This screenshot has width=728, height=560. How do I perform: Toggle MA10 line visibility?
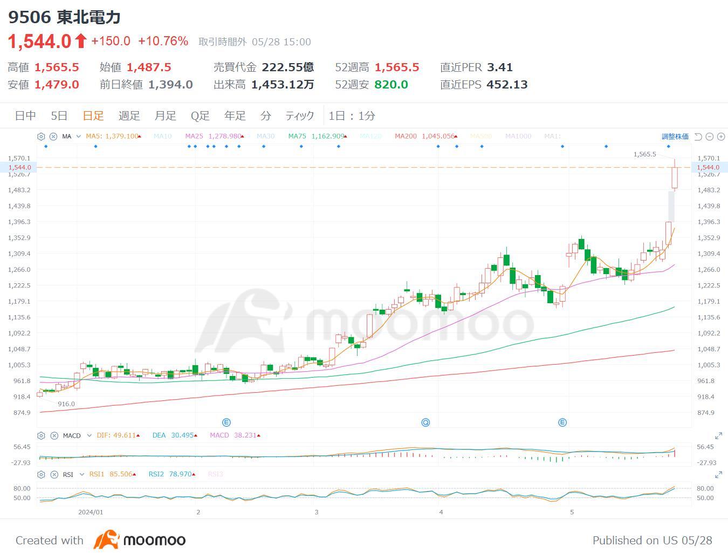click(x=162, y=136)
